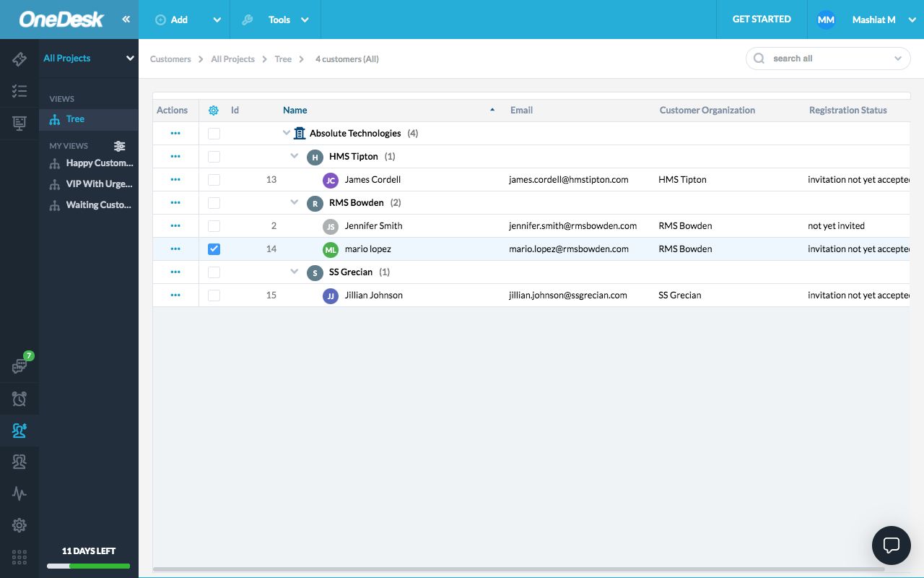924x578 pixels.
Task: Click the GET STARTED link
Action: tap(762, 20)
